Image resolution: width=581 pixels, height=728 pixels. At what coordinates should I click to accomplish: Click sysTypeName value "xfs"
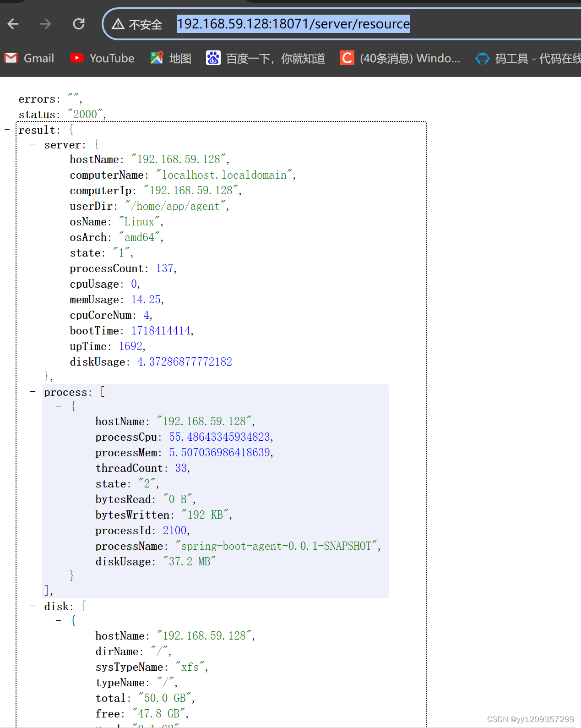pos(190,667)
